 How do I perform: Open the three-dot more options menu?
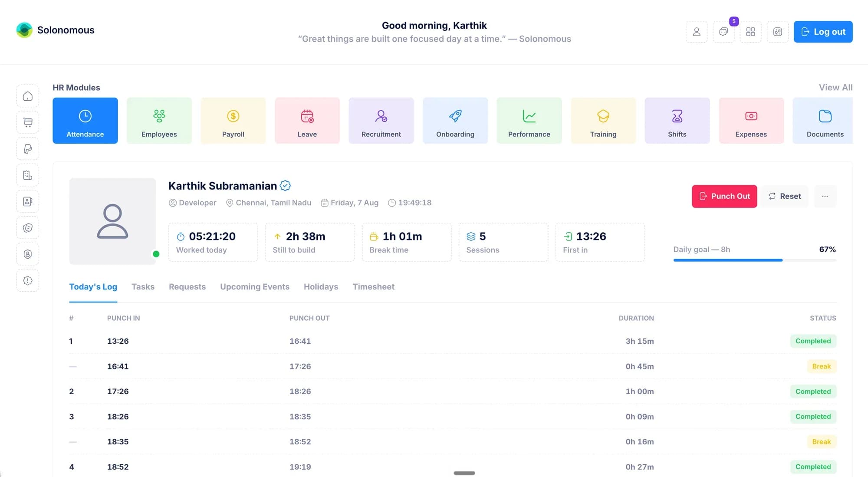(825, 196)
